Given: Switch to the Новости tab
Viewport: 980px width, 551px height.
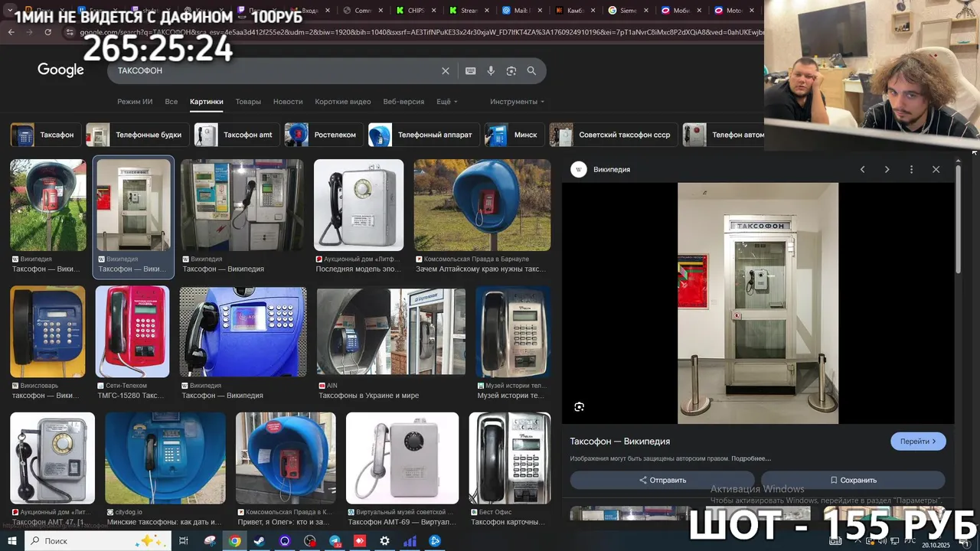Looking at the screenshot, I should [288, 102].
